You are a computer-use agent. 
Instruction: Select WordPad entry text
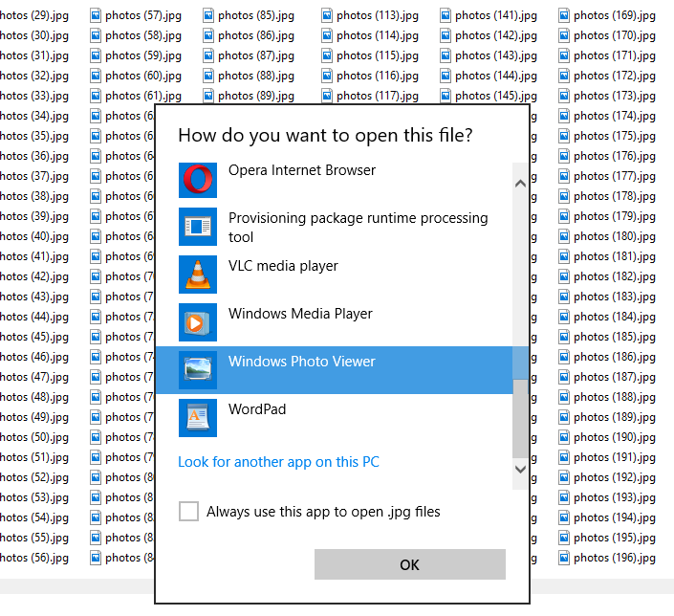257,409
